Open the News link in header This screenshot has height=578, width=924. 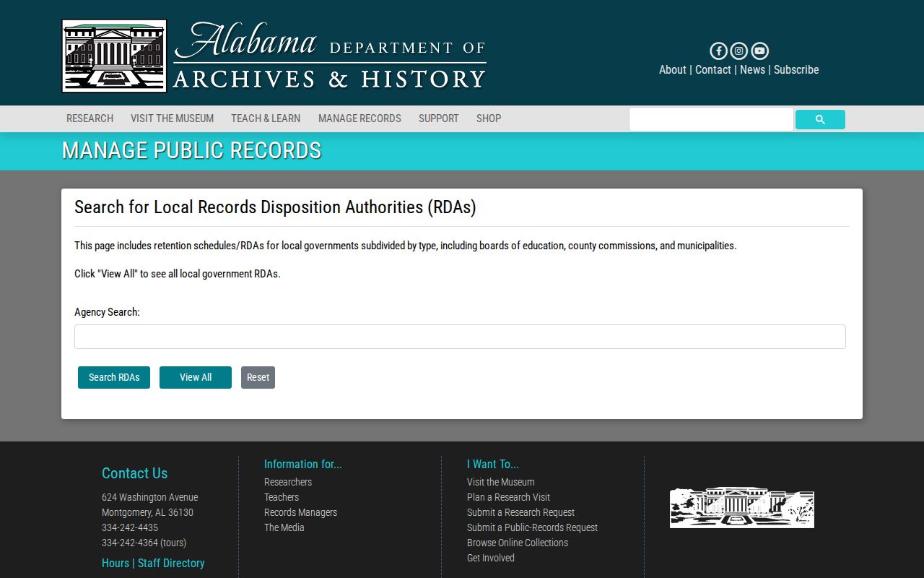[x=752, y=70]
